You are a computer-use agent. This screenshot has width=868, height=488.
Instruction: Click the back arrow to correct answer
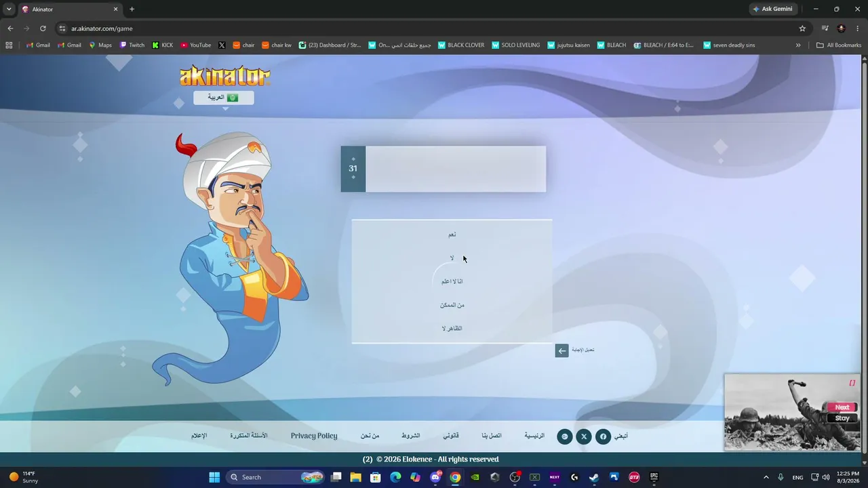coord(561,350)
